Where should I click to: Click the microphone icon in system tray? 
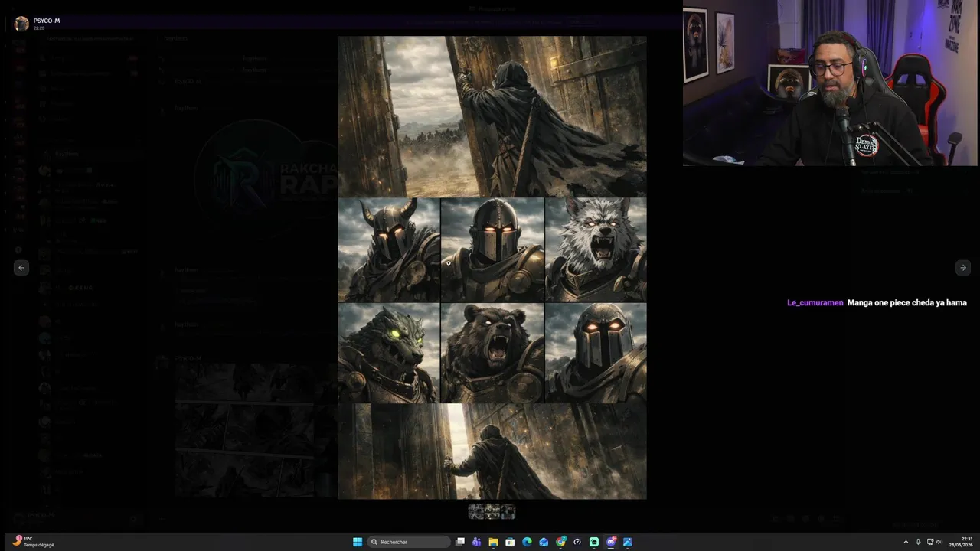point(918,542)
